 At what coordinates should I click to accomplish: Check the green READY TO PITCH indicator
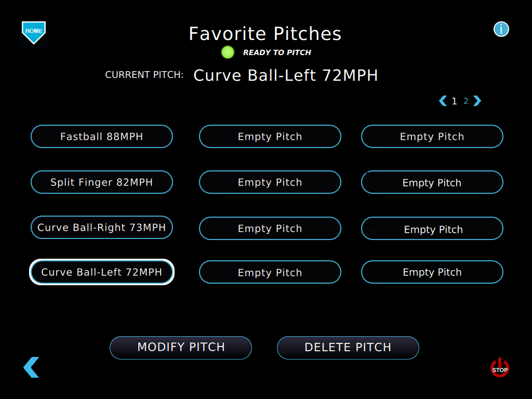point(227,52)
